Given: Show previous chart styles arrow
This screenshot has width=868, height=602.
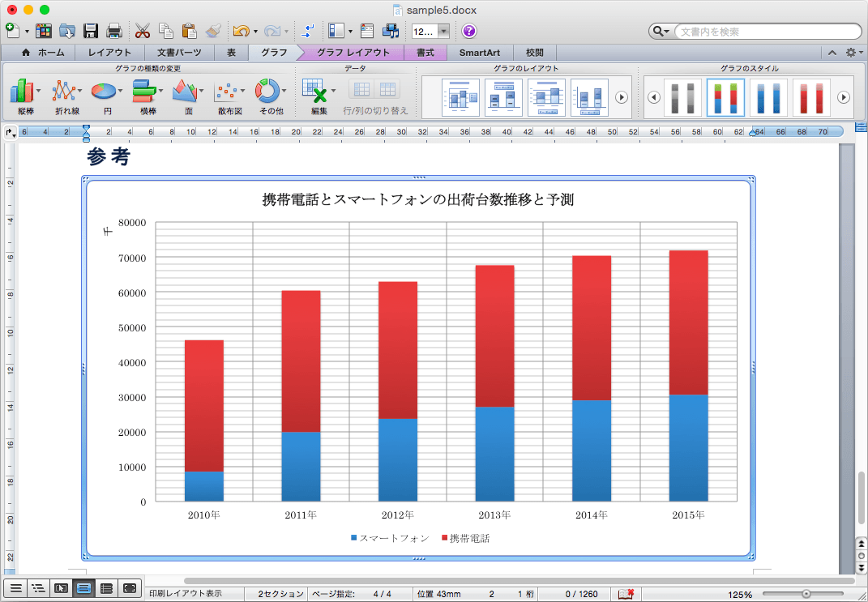Looking at the screenshot, I should coord(654,97).
